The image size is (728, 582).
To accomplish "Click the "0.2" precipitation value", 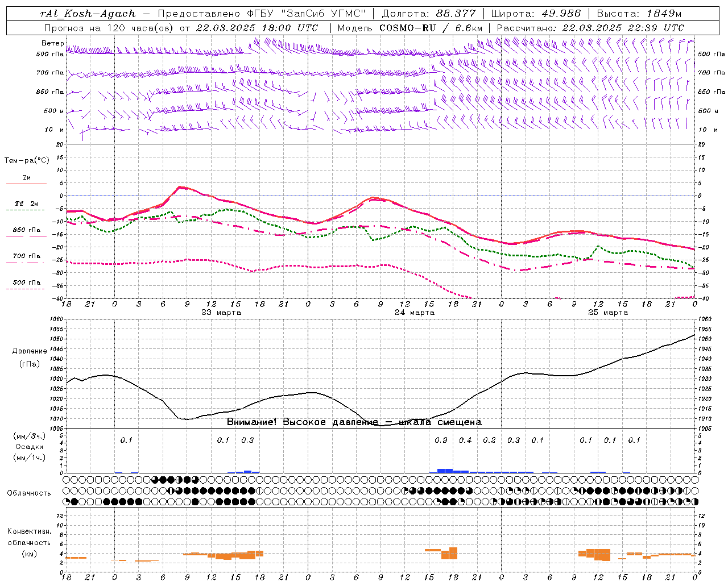I will coord(489,440).
